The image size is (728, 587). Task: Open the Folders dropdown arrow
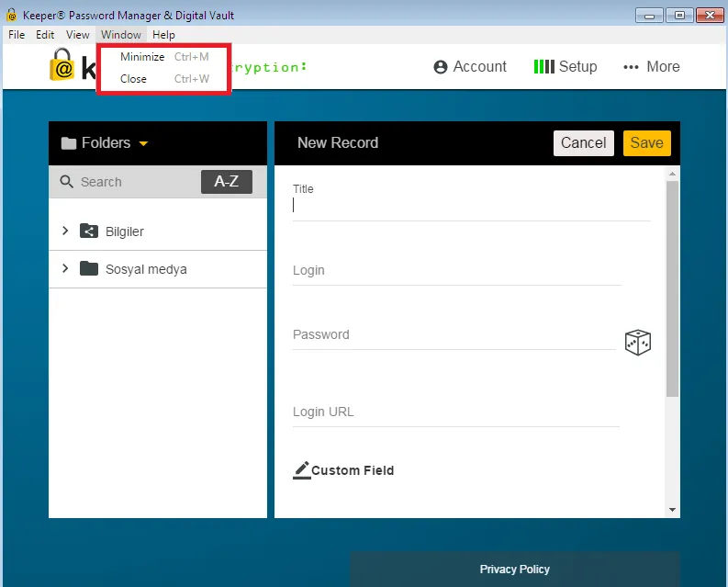[x=143, y=143]
